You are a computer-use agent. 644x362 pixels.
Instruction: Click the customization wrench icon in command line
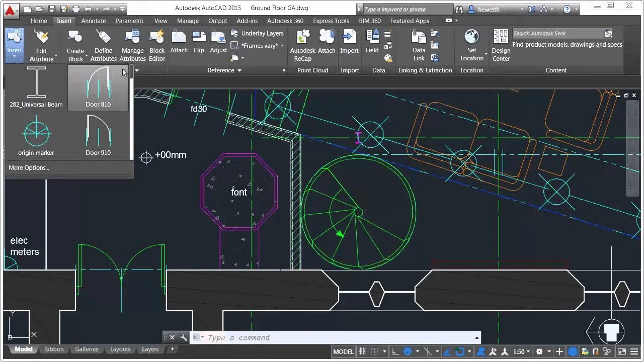click(x=184, y=338)
